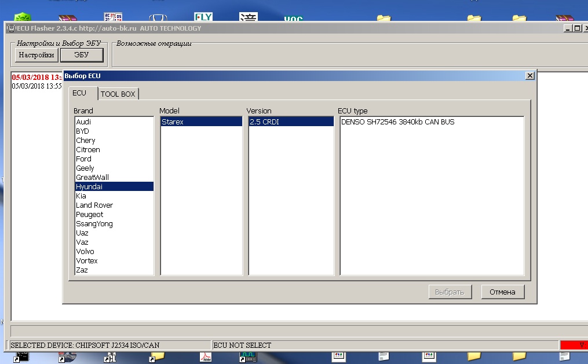Image resolution: width=588 pixels, height=364 pixels.
Task: Click the red 05/03/2018 log line
Action: click(x=36, y=77)
